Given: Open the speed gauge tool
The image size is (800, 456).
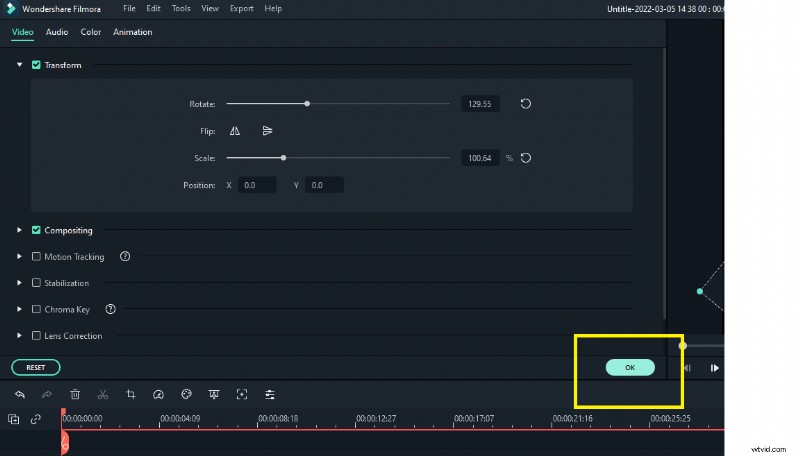Looking at the screenshot, I should point(158,395).
